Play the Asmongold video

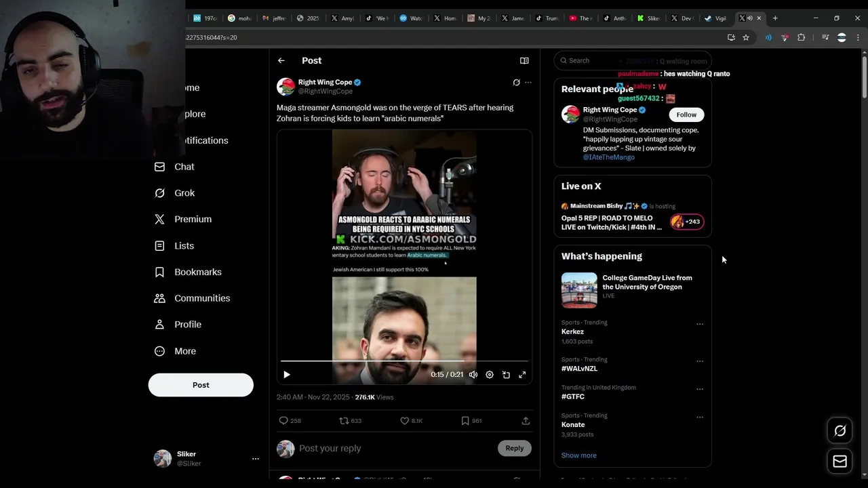tap(287, 375)
